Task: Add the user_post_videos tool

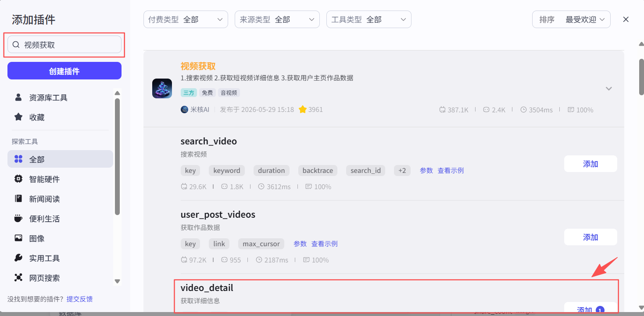Action: [590, 237]
